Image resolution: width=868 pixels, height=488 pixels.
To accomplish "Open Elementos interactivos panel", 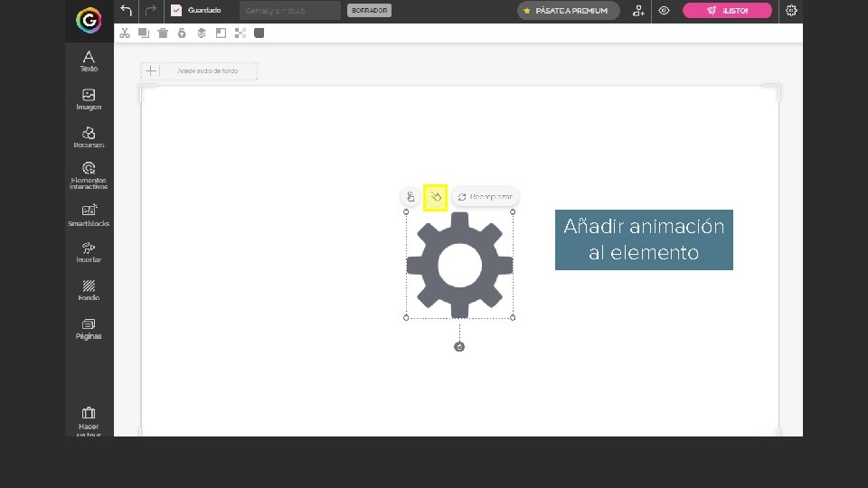I will (89, 175).
